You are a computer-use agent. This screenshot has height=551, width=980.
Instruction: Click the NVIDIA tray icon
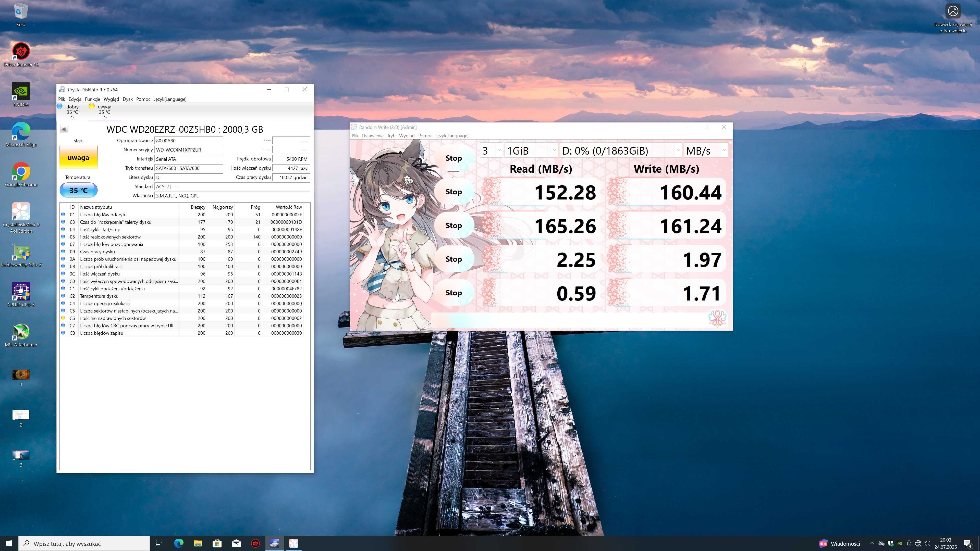point(900,543)
